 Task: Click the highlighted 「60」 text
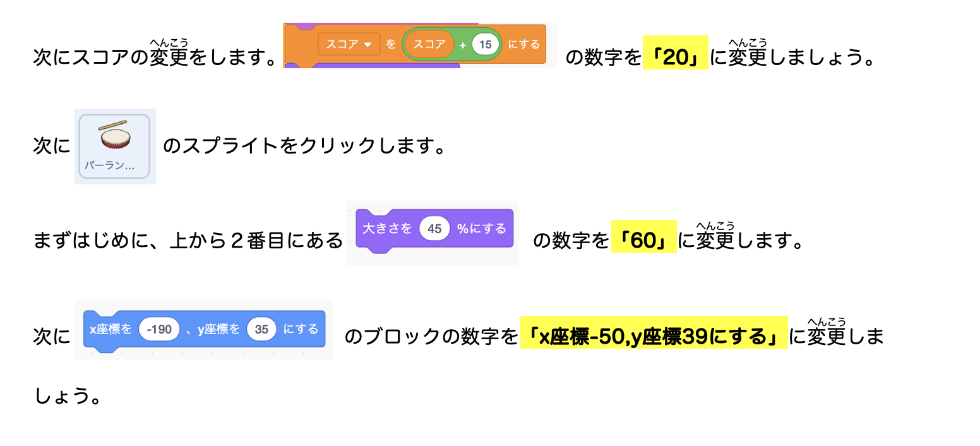(x=643, y=241)
